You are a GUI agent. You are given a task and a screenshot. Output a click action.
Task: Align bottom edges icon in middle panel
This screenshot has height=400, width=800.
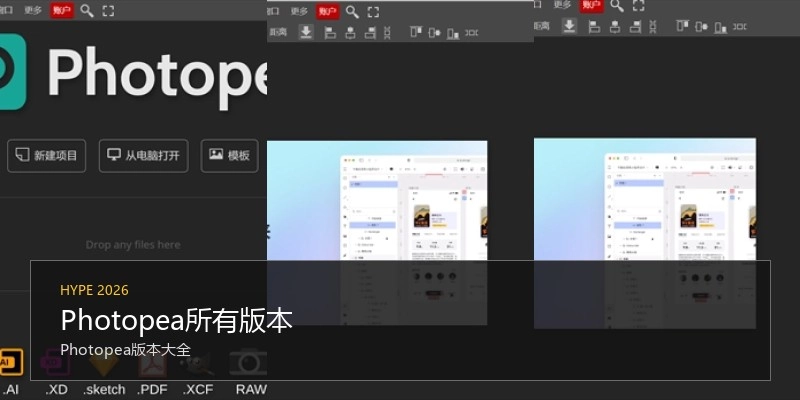click(x=453, y=33)
